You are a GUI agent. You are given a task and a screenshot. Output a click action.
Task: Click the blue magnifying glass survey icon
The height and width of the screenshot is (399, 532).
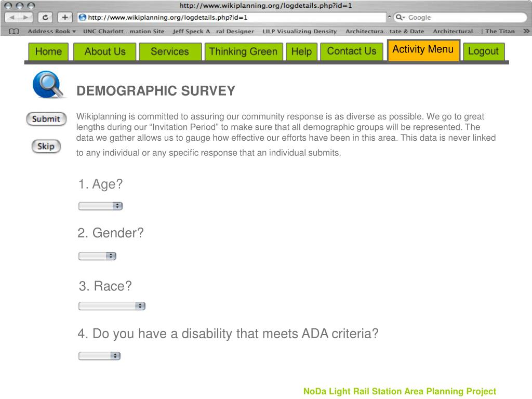(48, 85)
